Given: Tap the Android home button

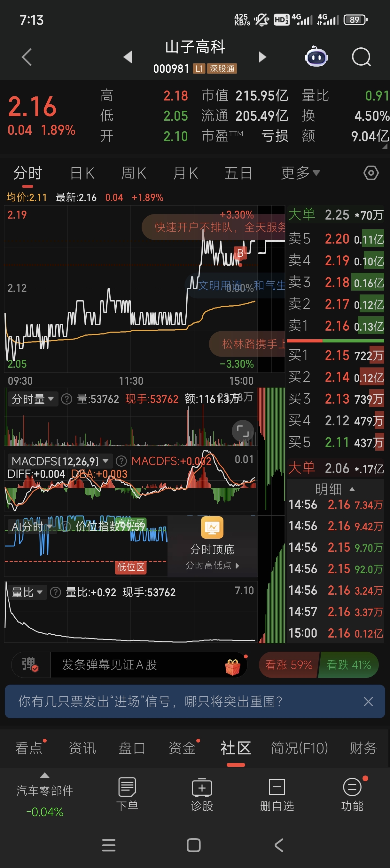Looking at the screenshot, I should coord(193,845).
